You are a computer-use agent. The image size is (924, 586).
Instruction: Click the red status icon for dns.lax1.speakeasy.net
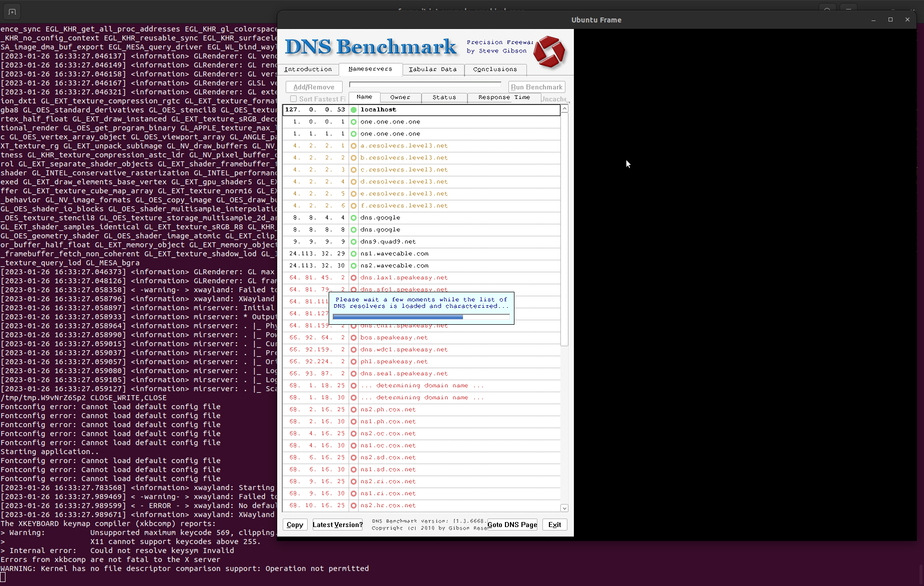pyautogui.click(x=354, y=278)
